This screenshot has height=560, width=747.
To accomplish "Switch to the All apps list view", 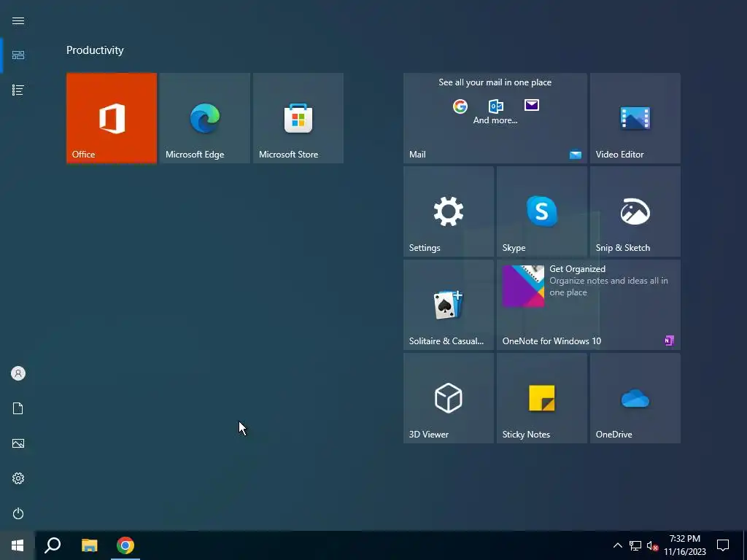I will pos(18,90).
